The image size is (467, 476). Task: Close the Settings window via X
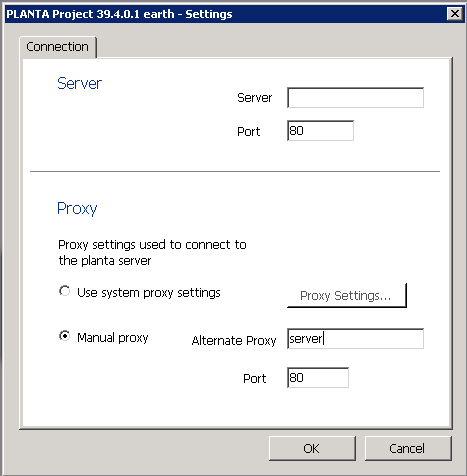click(x=455, y=14)
